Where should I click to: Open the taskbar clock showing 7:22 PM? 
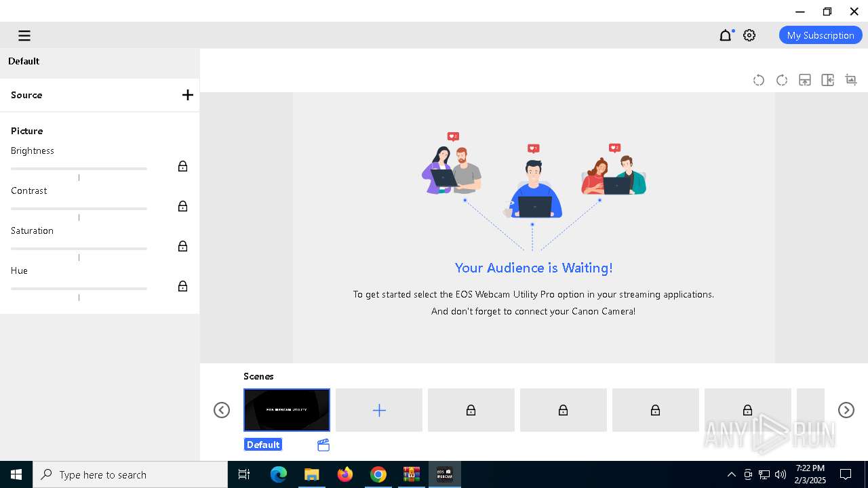[x=810, y=474]
